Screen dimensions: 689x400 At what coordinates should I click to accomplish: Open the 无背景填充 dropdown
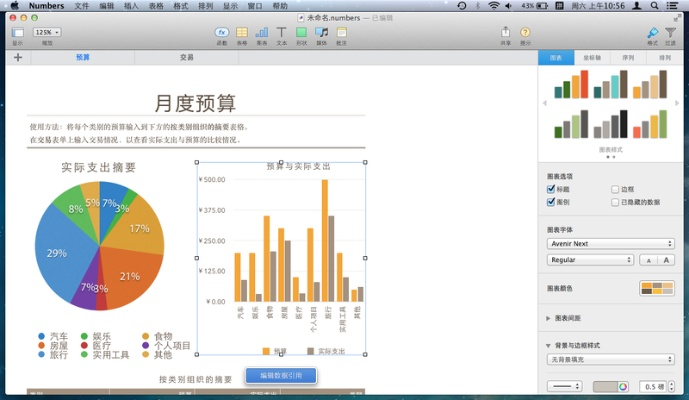610,359
